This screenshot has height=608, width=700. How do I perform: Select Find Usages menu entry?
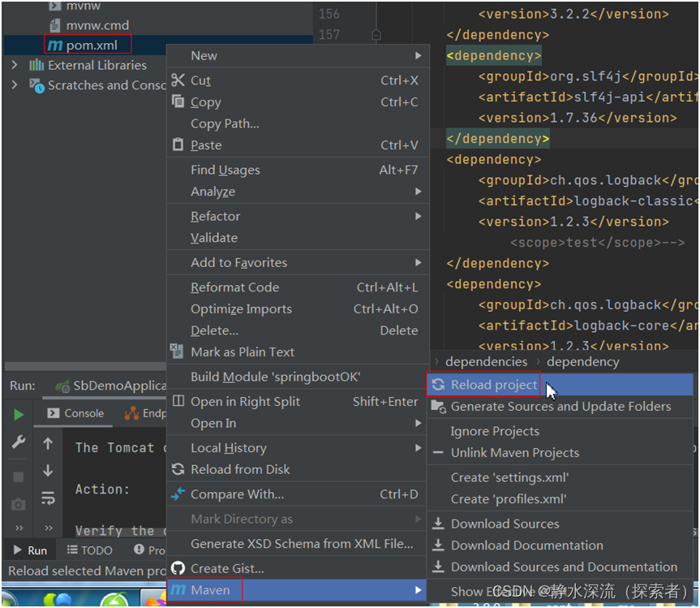298,170
